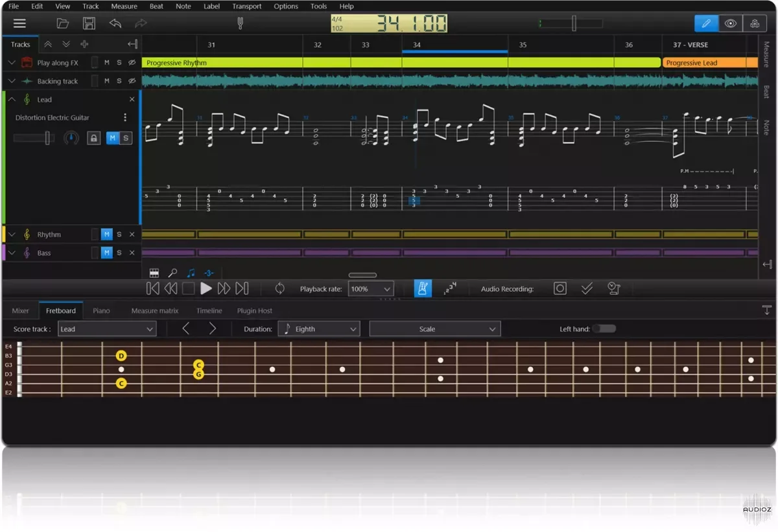778x532 pixels.
Task: Toggle the triplet -3- icon
Action: 209,273
